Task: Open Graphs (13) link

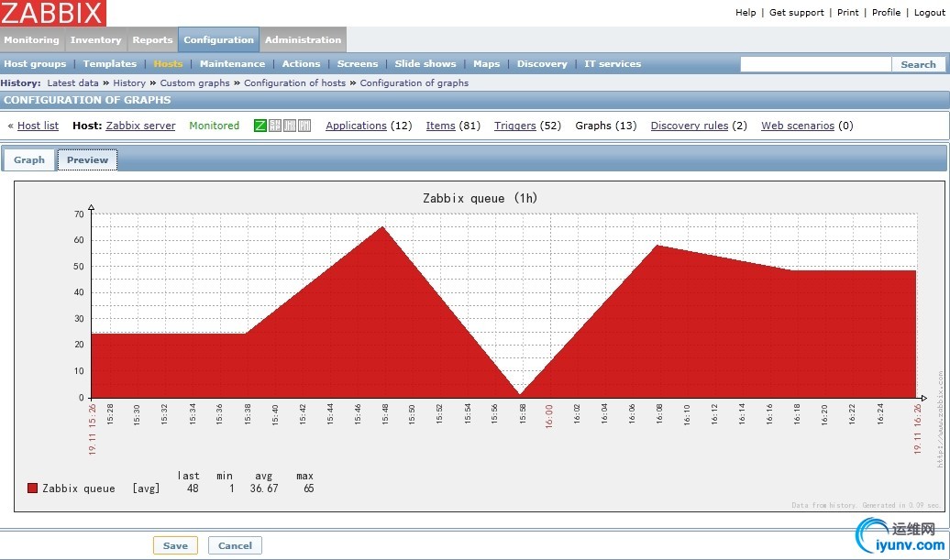Action: [x=606, y=126]
